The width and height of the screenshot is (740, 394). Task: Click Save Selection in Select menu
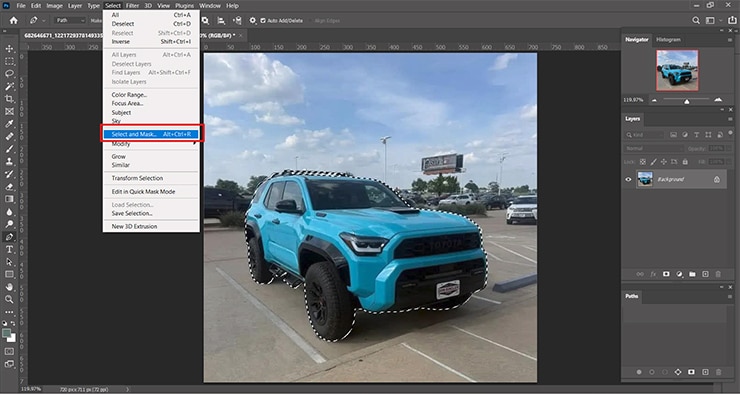151,213
